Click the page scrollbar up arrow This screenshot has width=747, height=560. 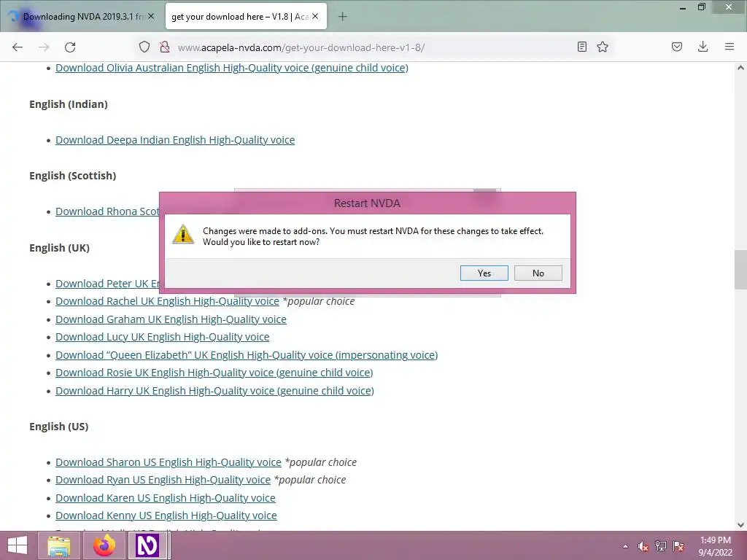740,68
